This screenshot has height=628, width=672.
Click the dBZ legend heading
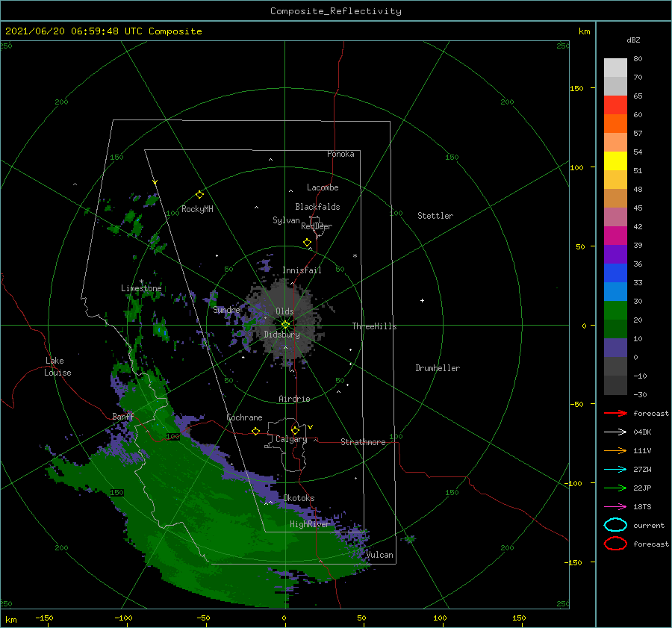633,40
